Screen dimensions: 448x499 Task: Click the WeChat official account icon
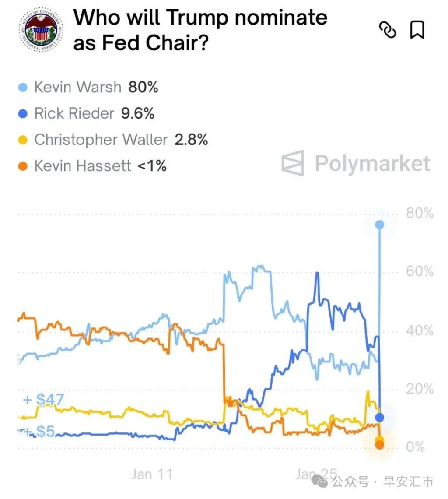point(322,482)
